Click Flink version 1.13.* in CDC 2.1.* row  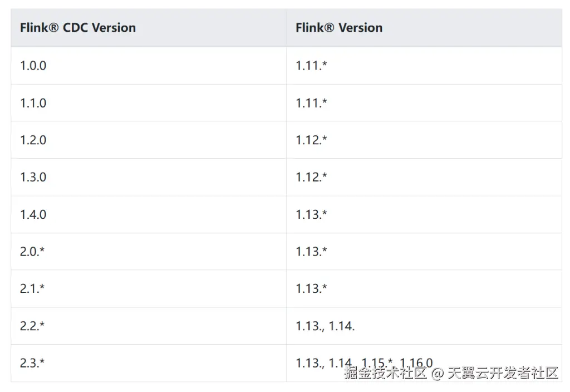(x=311, y=288)
